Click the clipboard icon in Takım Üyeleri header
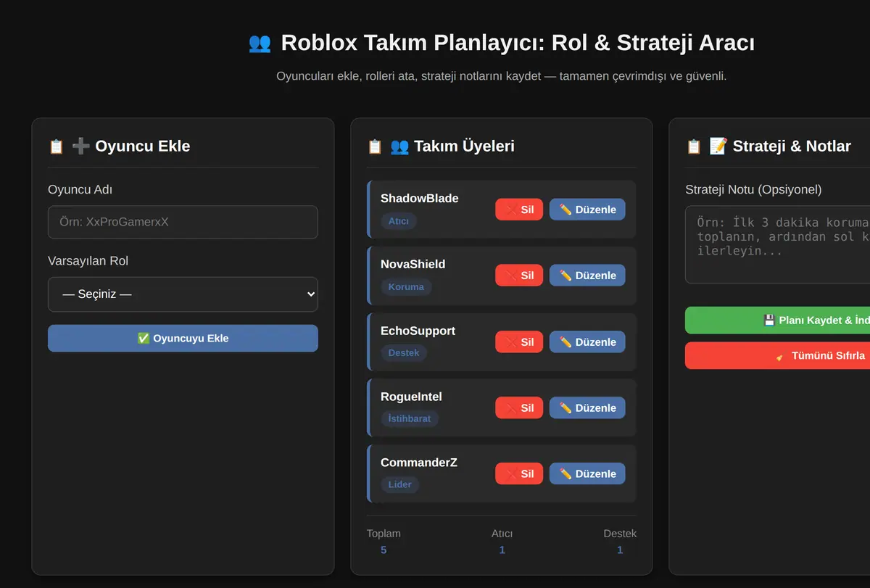This screenshot has height=588, width=870. 375,146
